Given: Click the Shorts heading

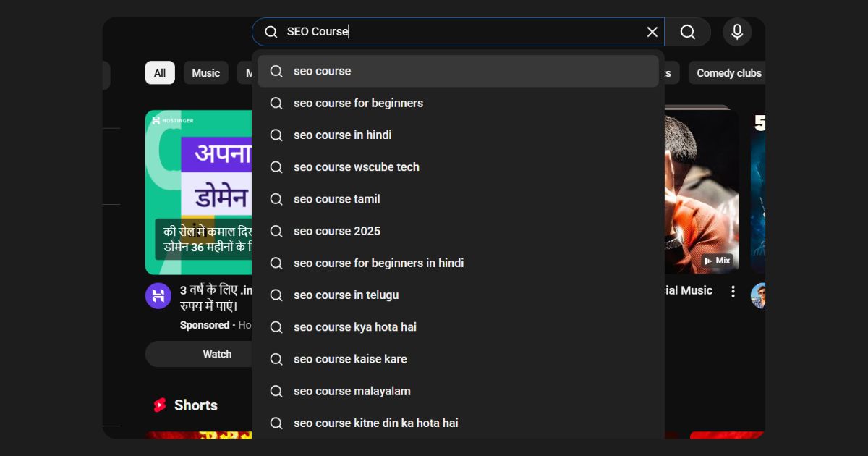Looking at the screenshot, I should pyautogui.click(x=196, y=405).
